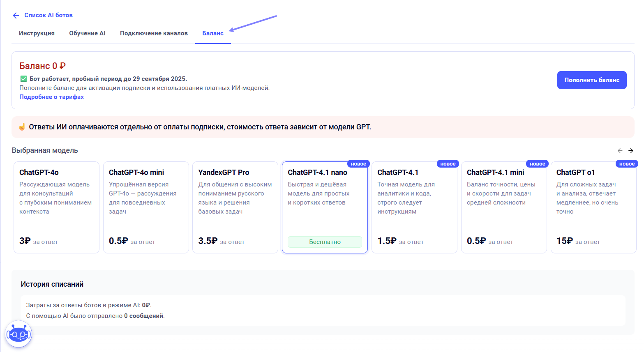Pick the YandexGPT Pro model card

pyautogui.click(x=235, y=207)
